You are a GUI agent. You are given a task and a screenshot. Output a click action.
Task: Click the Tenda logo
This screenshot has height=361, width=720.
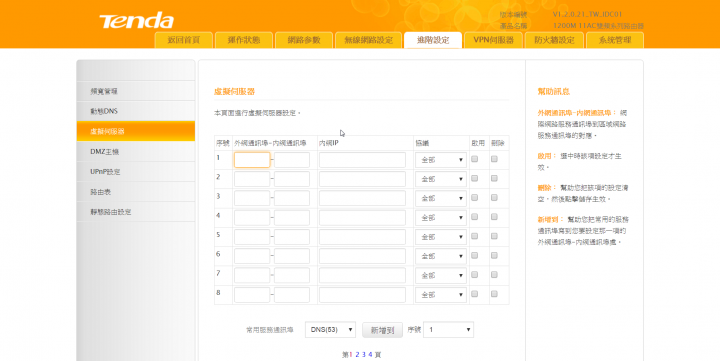[136, 21]
